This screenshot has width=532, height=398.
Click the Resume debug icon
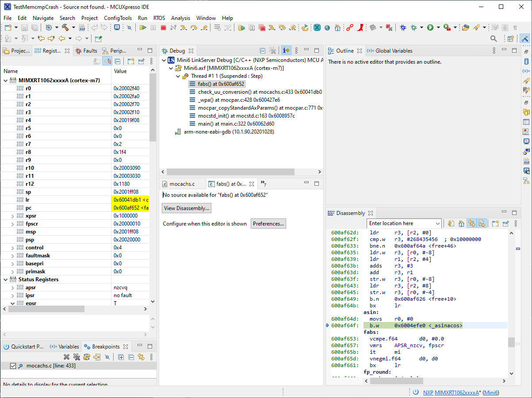tap(143, 27)
